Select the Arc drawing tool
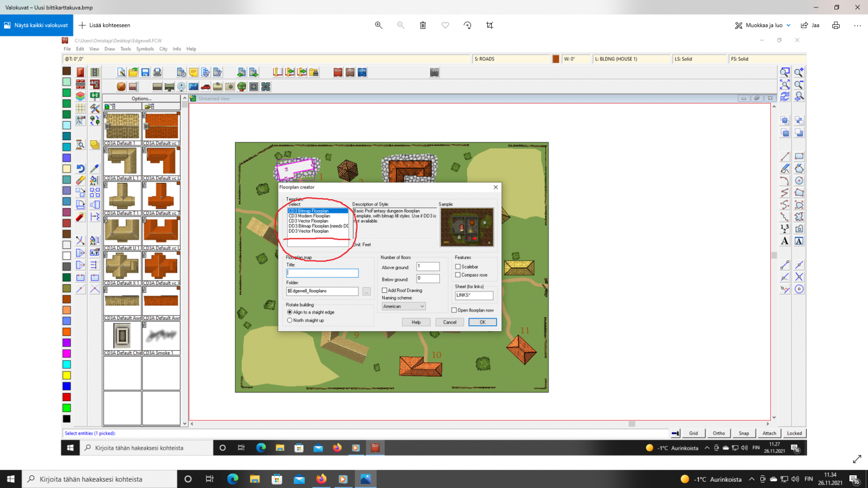This screenshot has height=488, width=868. coord(785,181)
